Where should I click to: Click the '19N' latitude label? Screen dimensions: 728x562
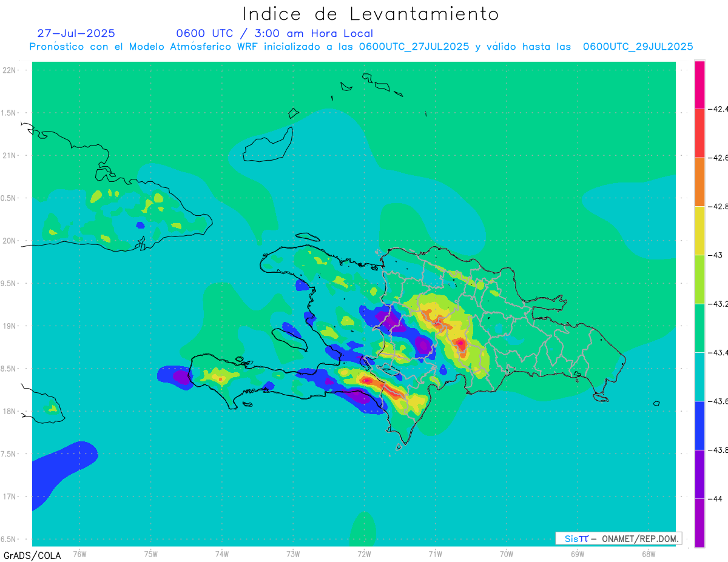pyautogui.click(x=10, y=326)
